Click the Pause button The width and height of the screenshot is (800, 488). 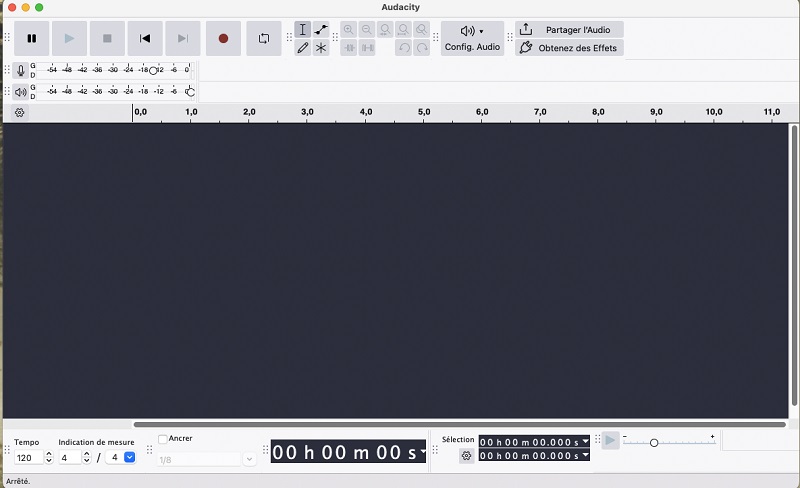[32, 38]
